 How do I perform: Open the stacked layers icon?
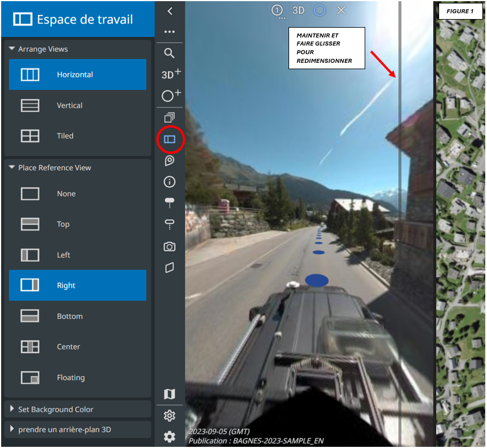point(169,118)
